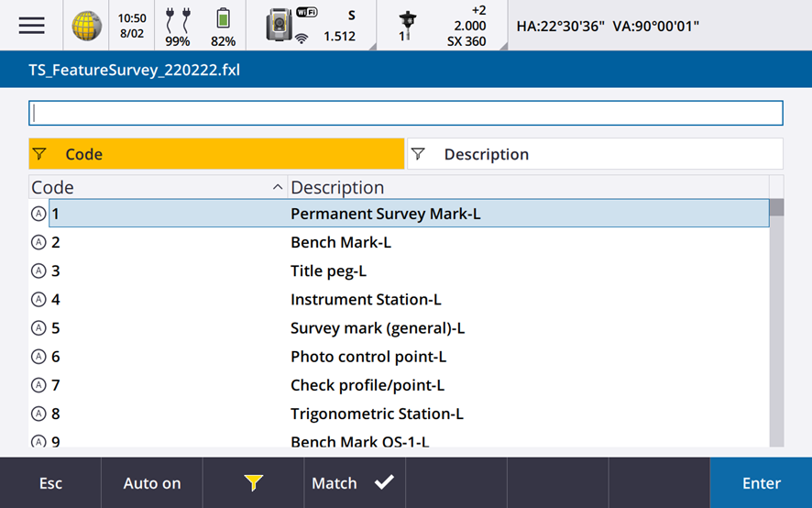Click the attribute icon beside code 3
The image size is (812, 508).
pos(38,271)
